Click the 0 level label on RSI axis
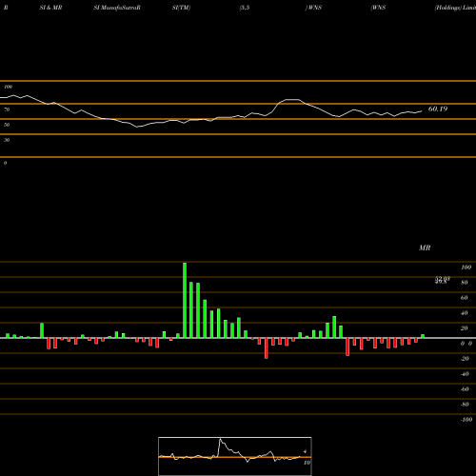This screenshot has height=476, width=476. point(5,163)
